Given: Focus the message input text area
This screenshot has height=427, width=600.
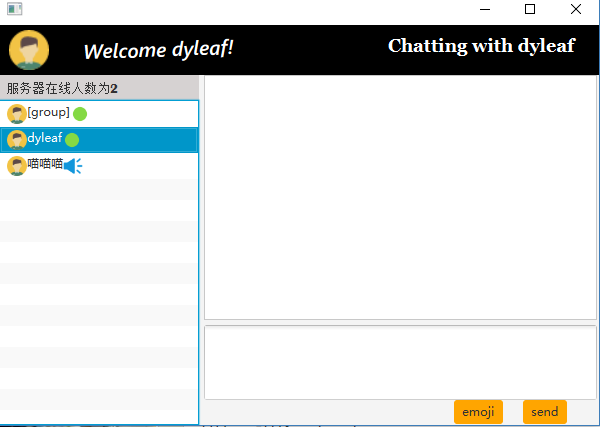Looking at the screenshot, I should 400,362.
